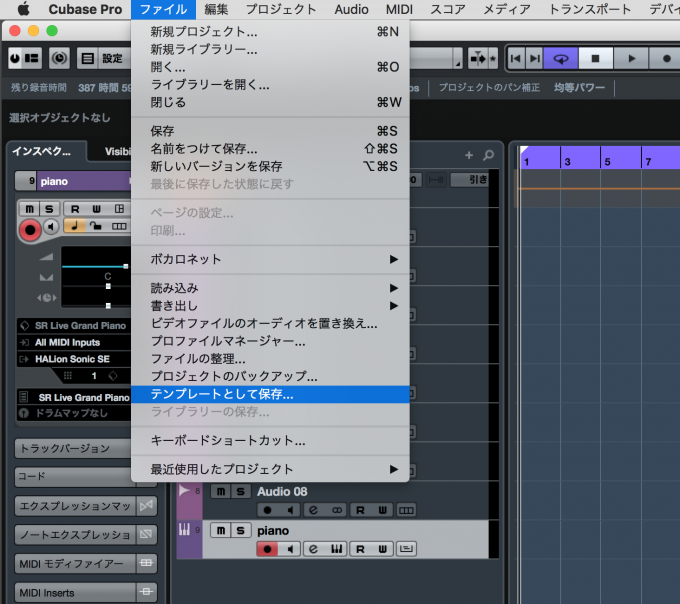Toggle record enable in inspector
This screenshot has width=680, height=604.
[x=30, y=230]
